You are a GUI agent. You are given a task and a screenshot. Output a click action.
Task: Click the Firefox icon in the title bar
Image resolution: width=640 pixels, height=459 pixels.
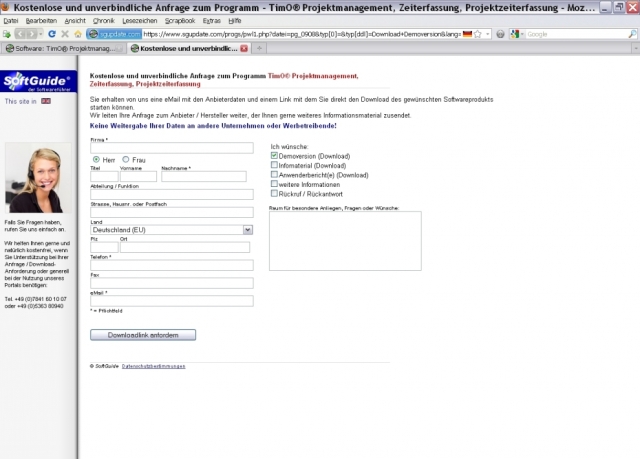[5, 7]
